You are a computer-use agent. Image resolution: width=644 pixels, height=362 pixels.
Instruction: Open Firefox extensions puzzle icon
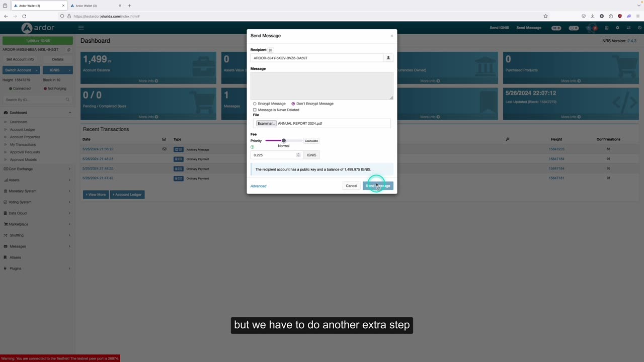(x=611, y=16)
